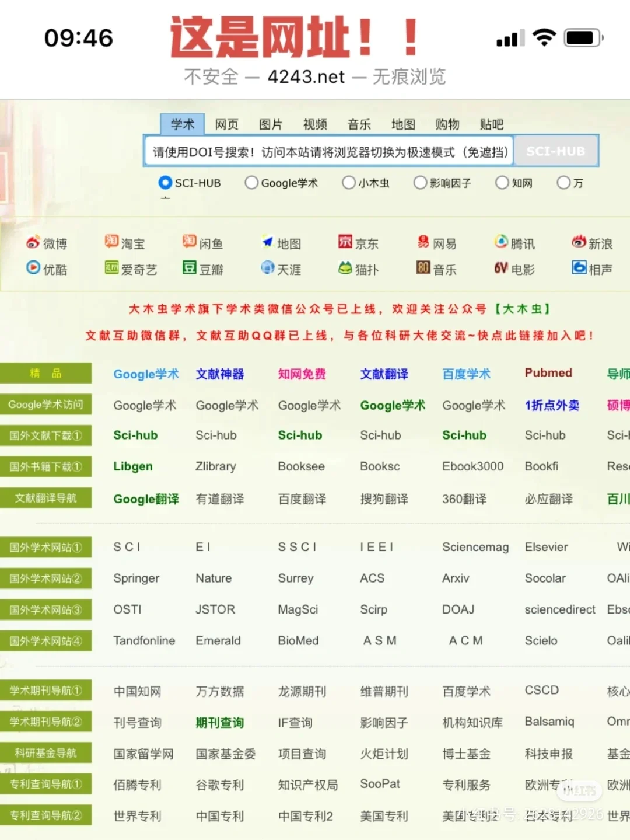Image resolution: width=630 pixels, height=840 pixels.
Task: Open the 知网免费 link
Action: (302, 374)
